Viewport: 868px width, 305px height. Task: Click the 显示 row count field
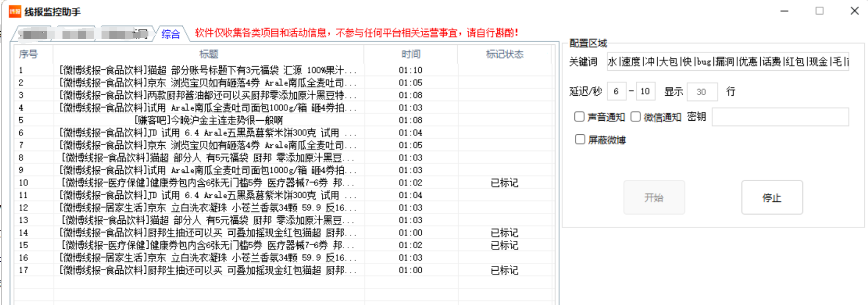click(702, 92)
